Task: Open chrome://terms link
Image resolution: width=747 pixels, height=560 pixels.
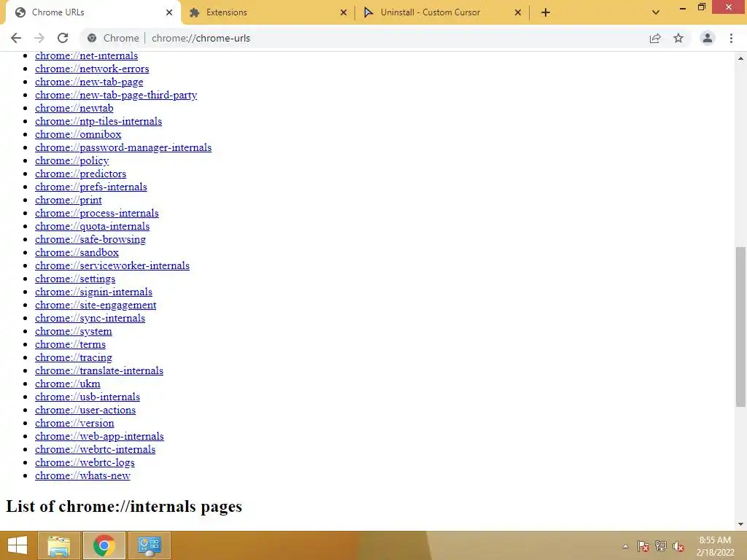Action: (x=70, y=344)
